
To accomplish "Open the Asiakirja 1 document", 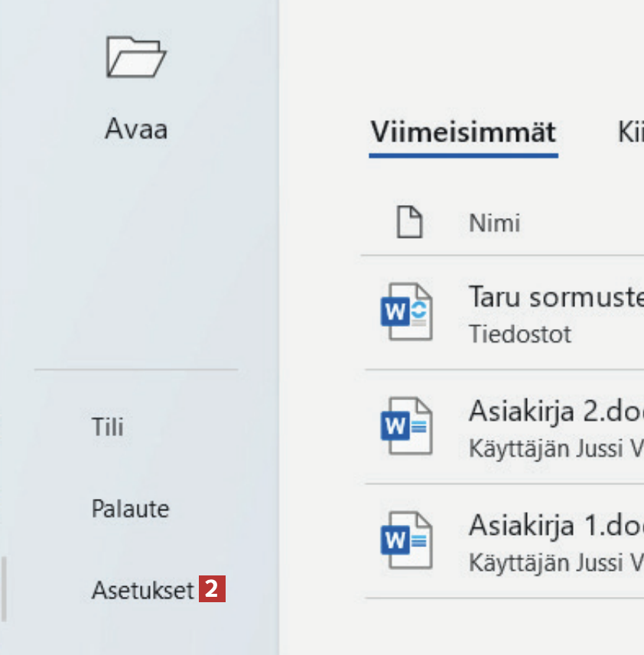I will pos(555,525).
